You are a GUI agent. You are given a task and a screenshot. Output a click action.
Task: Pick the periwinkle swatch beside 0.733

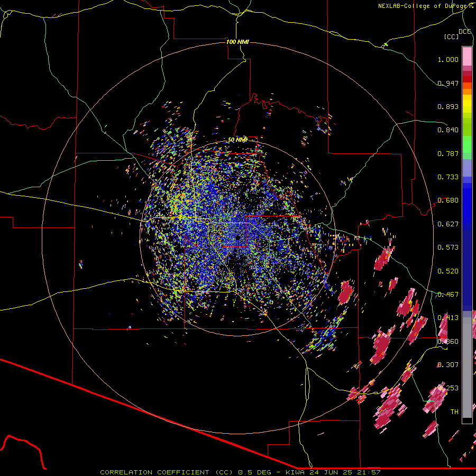[x=467, y=168]
